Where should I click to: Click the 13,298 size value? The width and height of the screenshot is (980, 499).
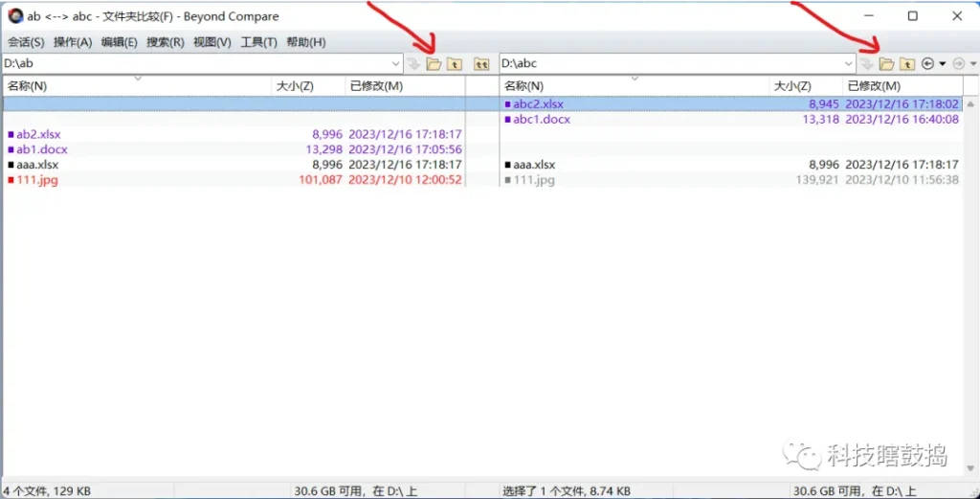click(x=323, y=149)
